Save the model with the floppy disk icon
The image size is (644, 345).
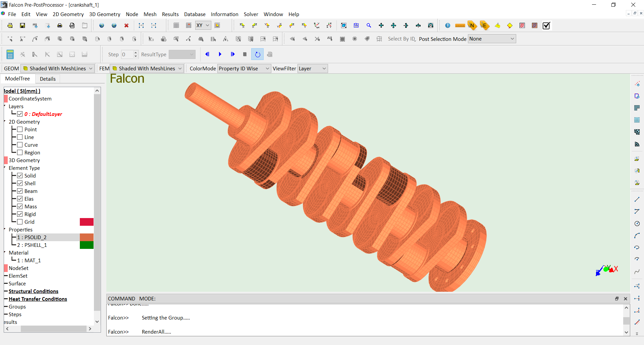(x=22, y=25)
